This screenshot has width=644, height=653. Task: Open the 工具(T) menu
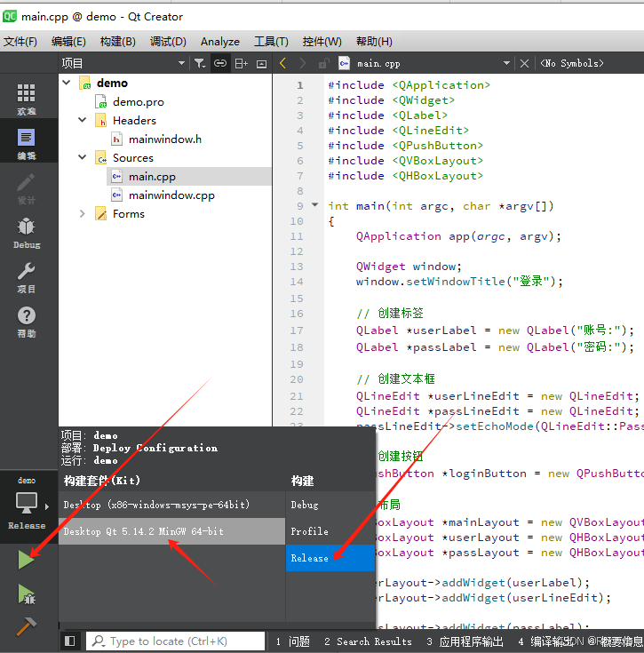pos(271,42)
